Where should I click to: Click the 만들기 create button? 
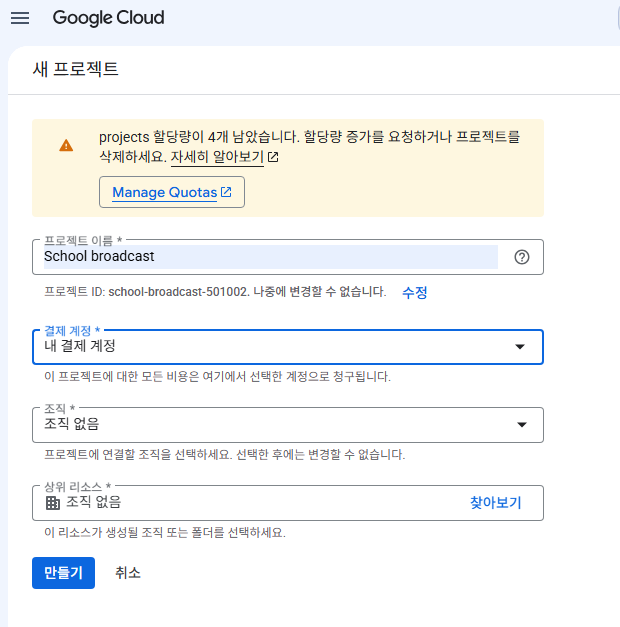click(63, 573)
